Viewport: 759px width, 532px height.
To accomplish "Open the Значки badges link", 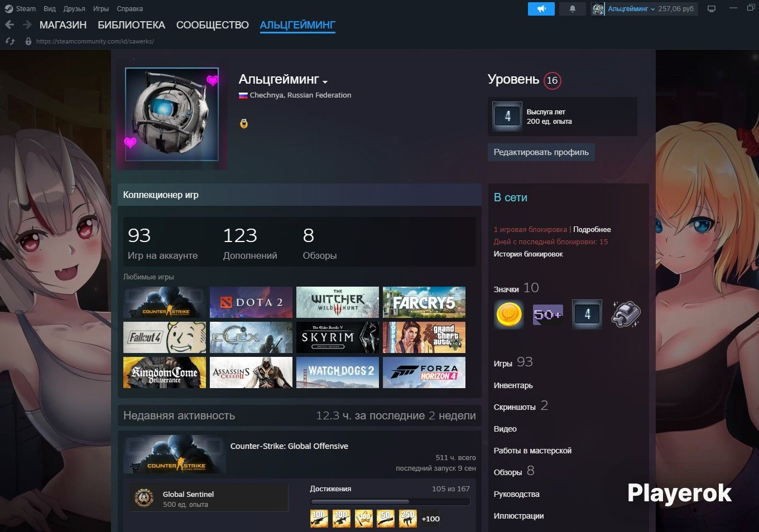I will pos(506,289).
